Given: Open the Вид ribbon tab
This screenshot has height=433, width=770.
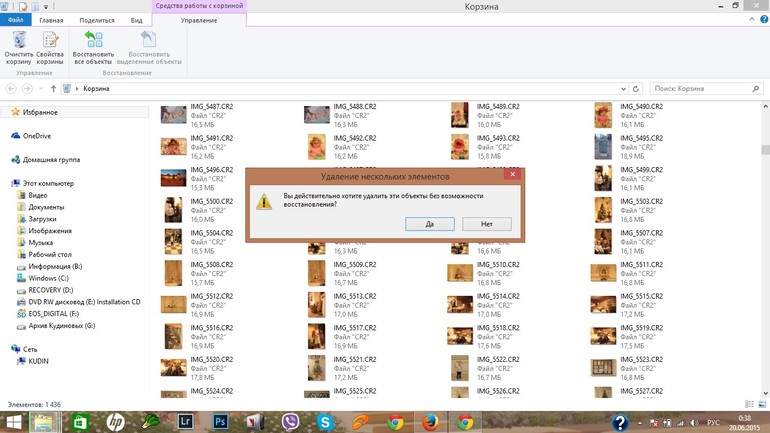Looking at the screenshot, I should (x=137, y=20).
